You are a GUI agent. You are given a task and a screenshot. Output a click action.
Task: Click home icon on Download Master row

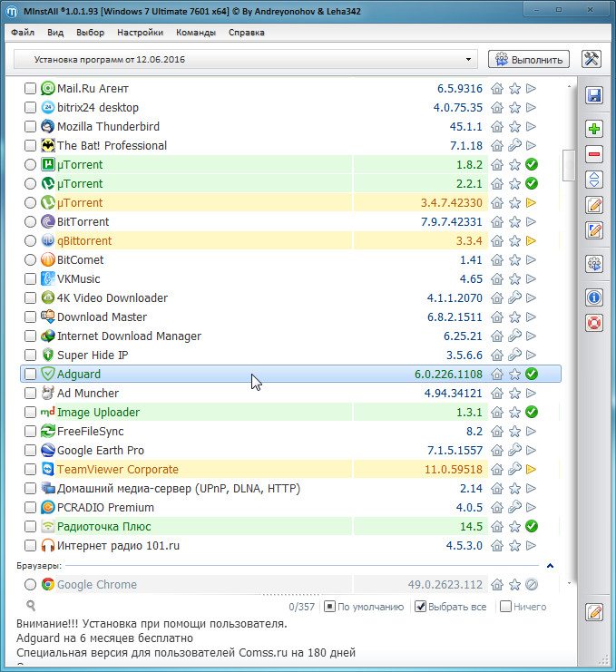coord(497,317)
